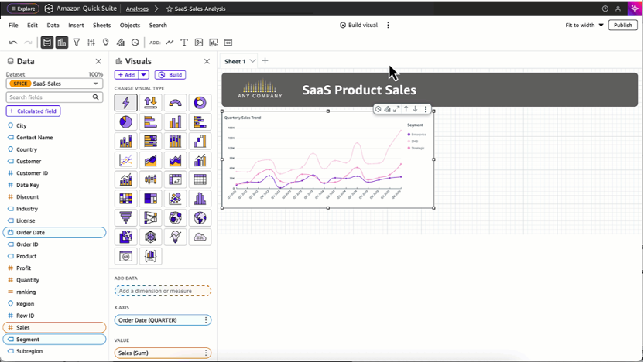Pick the gauge chart visual type
This screenshot has height=362, width=644.
175,103
